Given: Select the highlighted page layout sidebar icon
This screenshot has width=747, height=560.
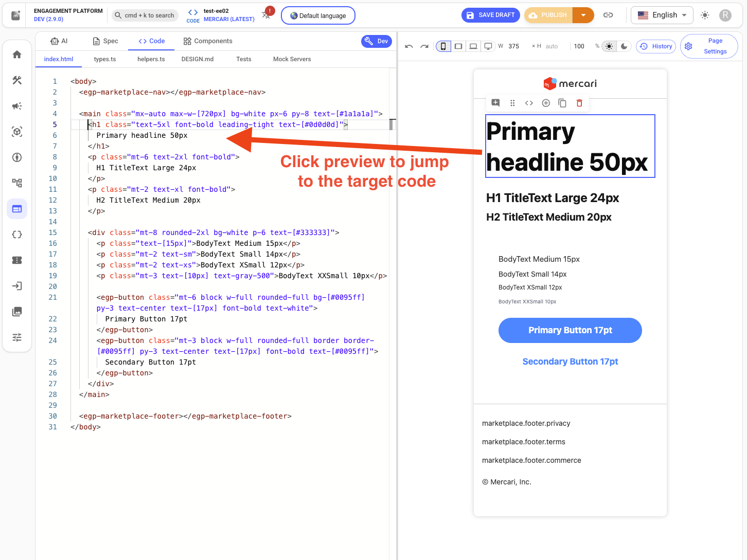Looking at the screenshot, I should [17, 209].
